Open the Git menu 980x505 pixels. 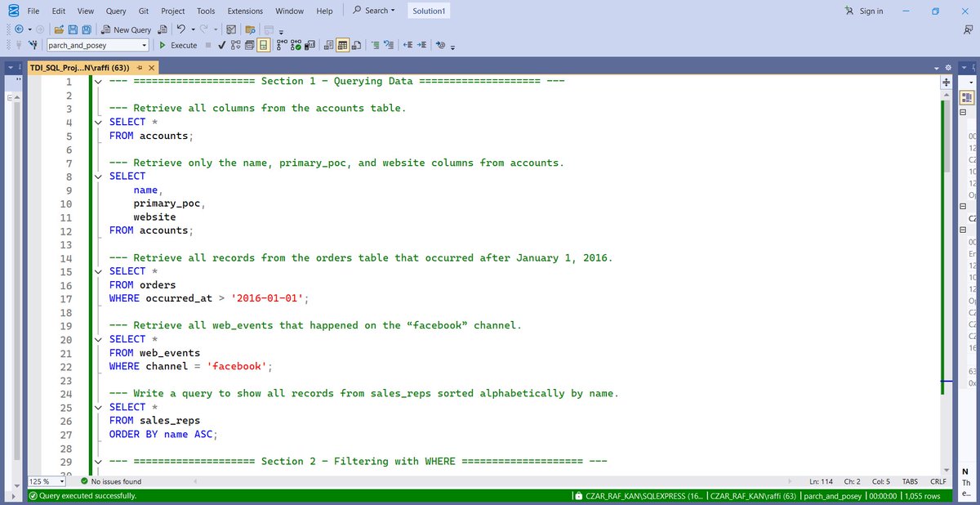(x=144, y=11)
